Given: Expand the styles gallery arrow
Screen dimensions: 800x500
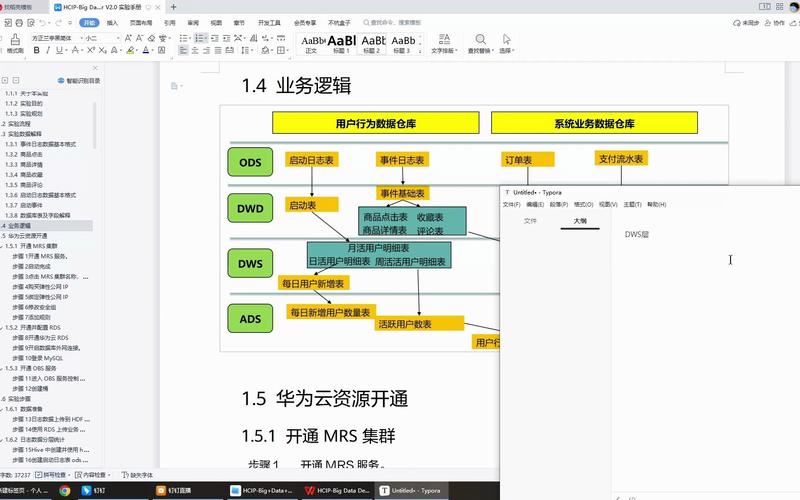Looking at the screenshot, I should tap(420, 51).
